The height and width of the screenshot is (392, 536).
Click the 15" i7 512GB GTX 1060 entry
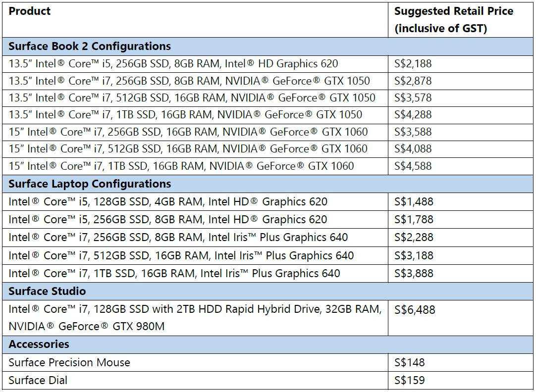point(188,149)
